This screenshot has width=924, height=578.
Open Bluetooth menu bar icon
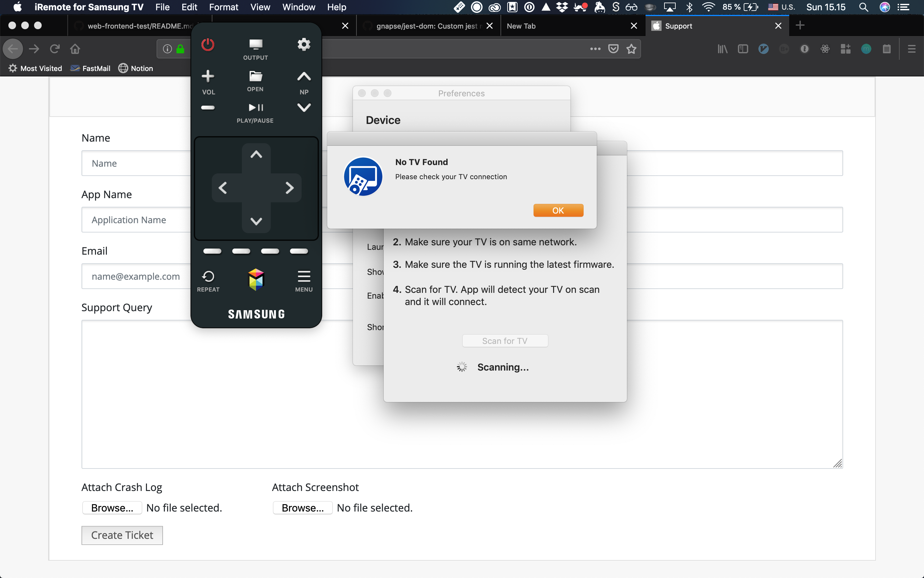click(689, 7)
